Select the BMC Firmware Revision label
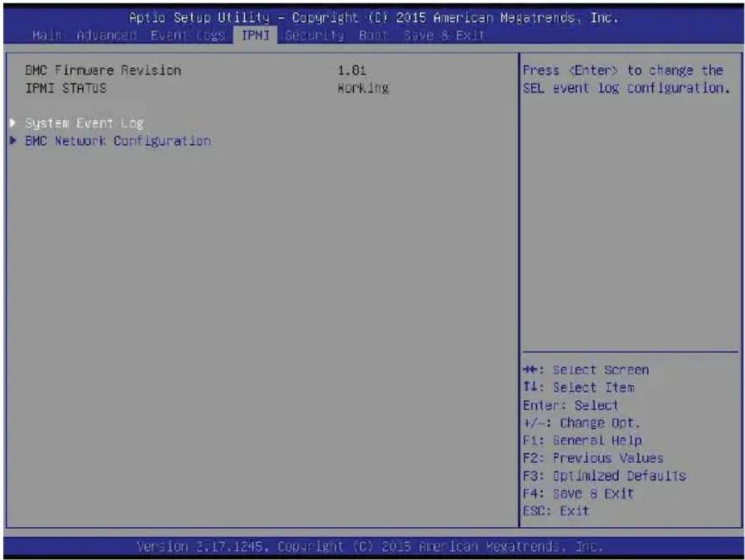Image resolution: width=745 pixels, height=560 pixels. (x=103, y=70)
